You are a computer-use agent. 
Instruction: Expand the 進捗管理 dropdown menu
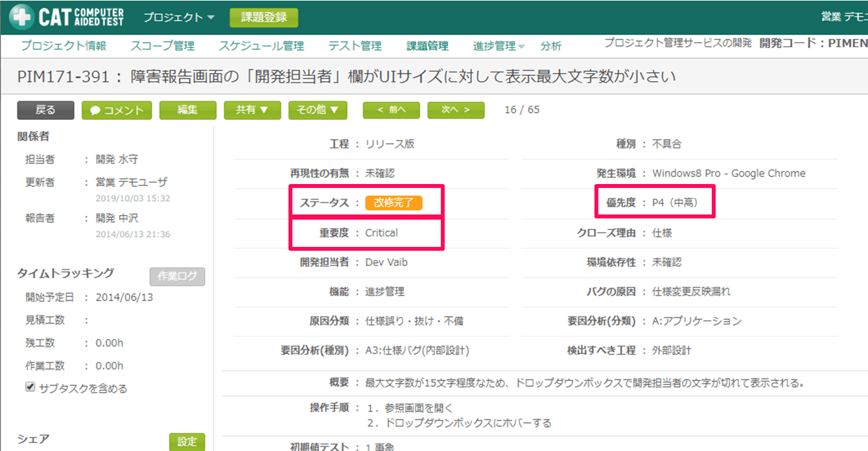[499, 46]
